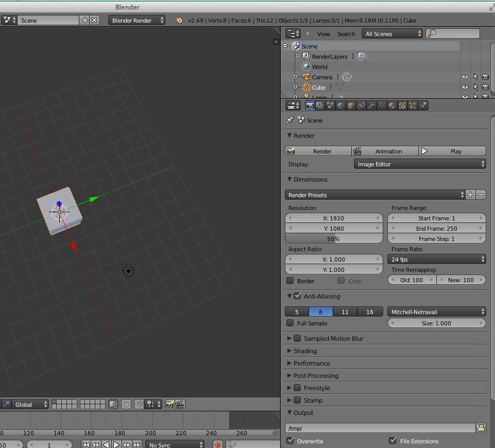Open the Physics properties tab icon
This screenshot has height=448, width=495.
coord(423,106)
